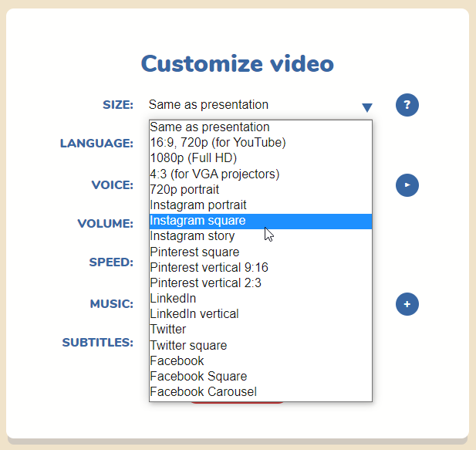The width and height of the screenshot is (476, 450).
Task: Choose 16:9, 720p (for YouTube)
Action: coord(218,143)
